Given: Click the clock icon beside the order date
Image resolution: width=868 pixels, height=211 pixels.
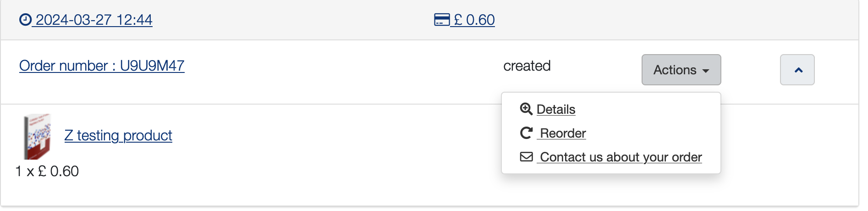Looking at the screenshot, I should point(25,20).
